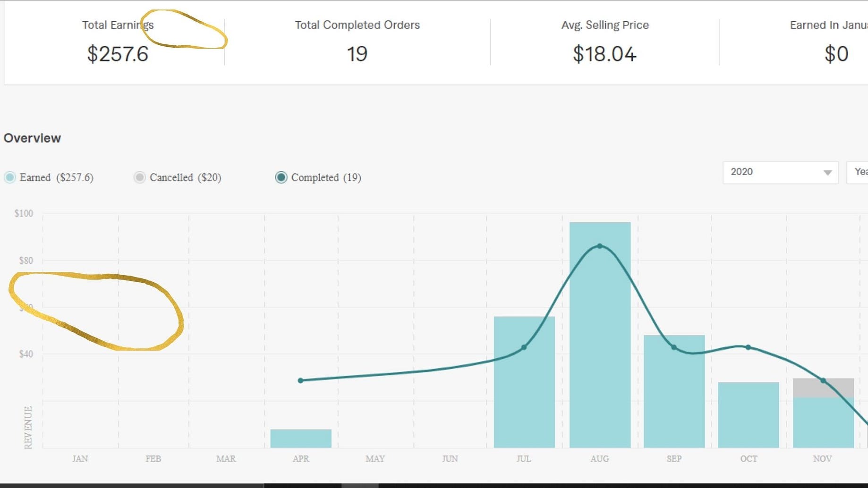Click the JUL revenue bar
The height and width of the screenshot is (488, 868).
pyautogui.click(x=524, y=382)
